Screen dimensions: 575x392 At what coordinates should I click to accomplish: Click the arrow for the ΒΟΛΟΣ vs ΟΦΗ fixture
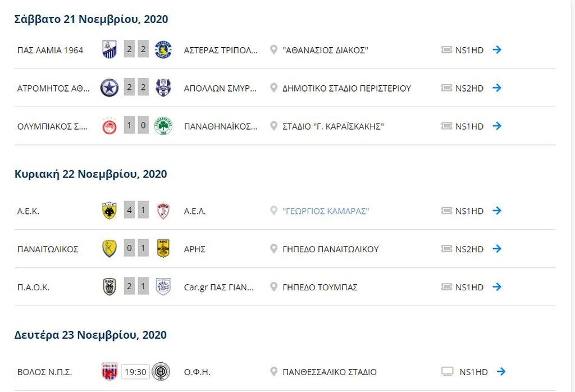coord(500,371)
